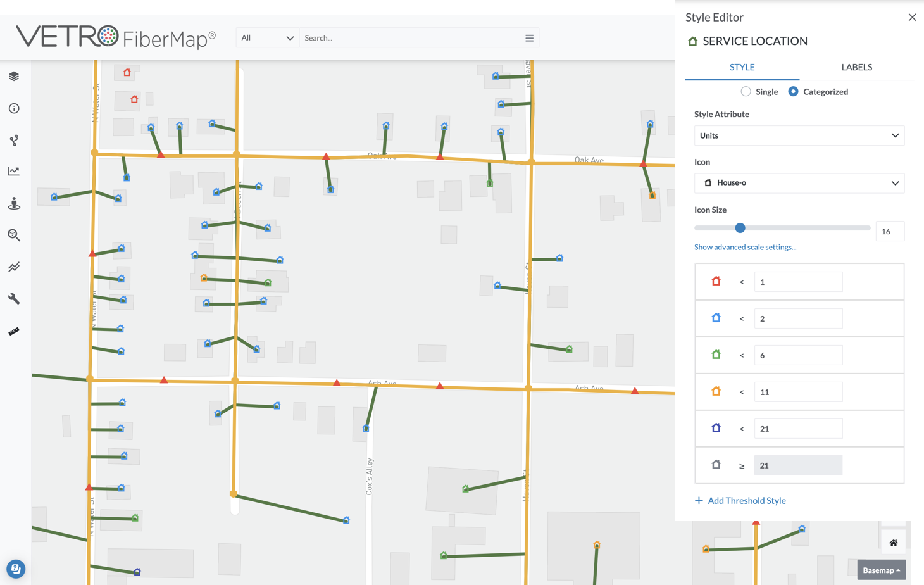Select the Single style radio button
This screenshot has width=924, height=585.
pos(746,92)
